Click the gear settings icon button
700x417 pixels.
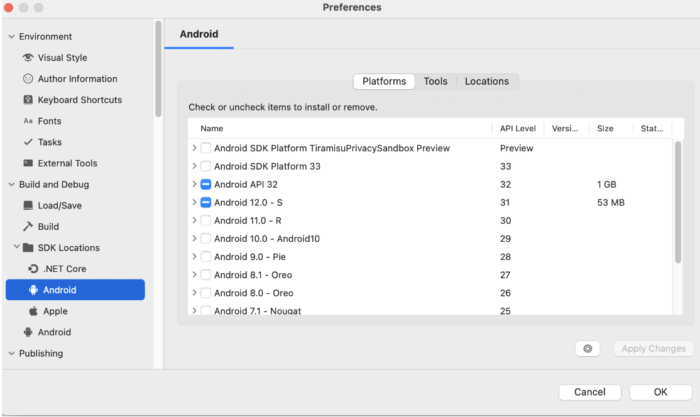588,349
